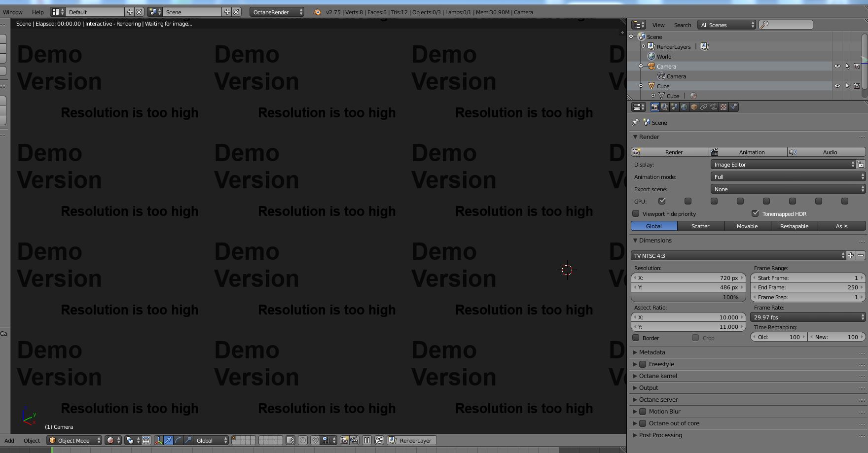Open the TV NTSC 4:3 presets dropdown
The height and width of the screenshot is (453, 868).
coord(738,255)
